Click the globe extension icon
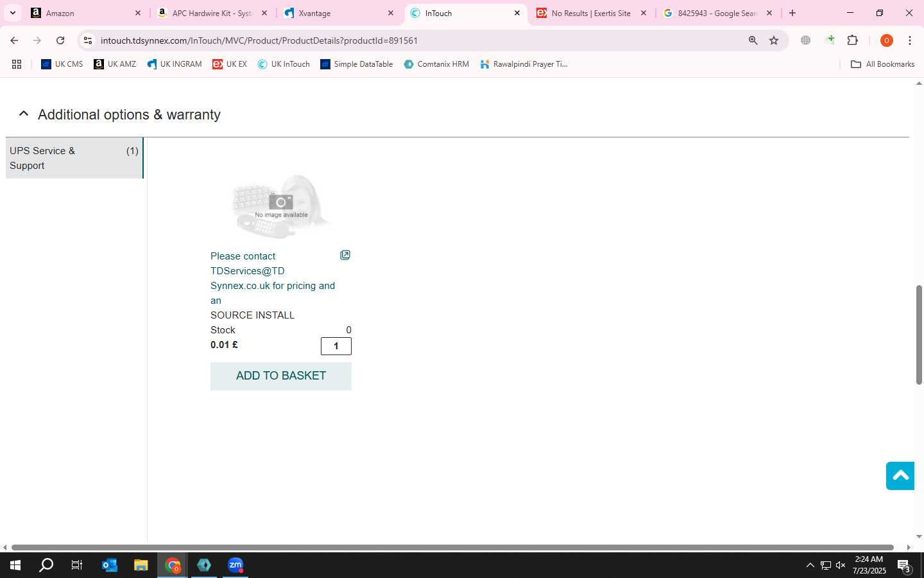Image resolution: width=924 pixels, height=578 pixels. tap(806, 40)
